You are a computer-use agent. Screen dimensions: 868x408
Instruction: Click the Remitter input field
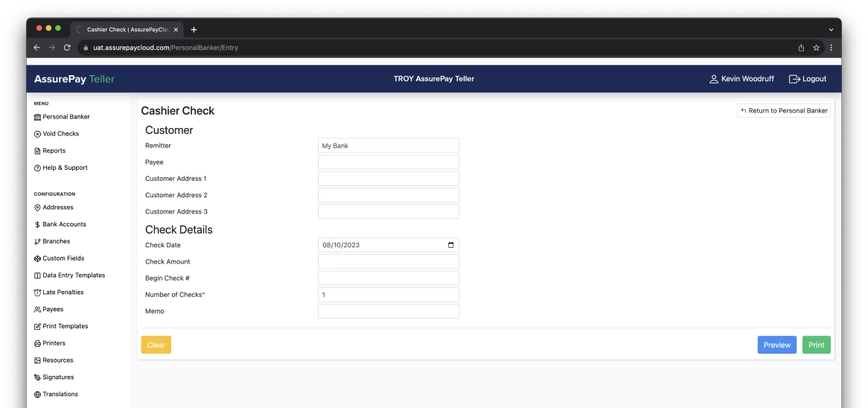389,146
